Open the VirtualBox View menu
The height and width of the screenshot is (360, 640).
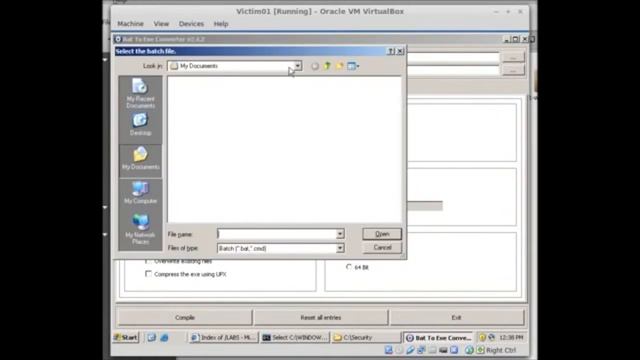[161, 24]
